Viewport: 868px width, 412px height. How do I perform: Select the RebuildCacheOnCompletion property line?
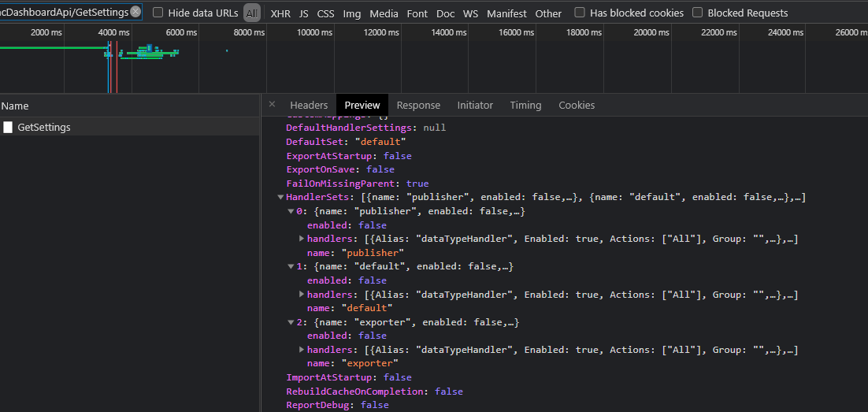click(374, 391)
